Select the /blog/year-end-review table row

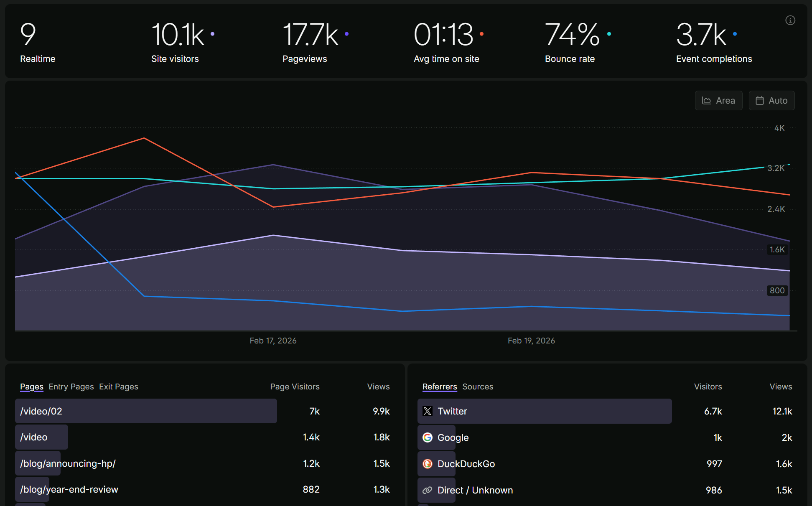[69, 489]
